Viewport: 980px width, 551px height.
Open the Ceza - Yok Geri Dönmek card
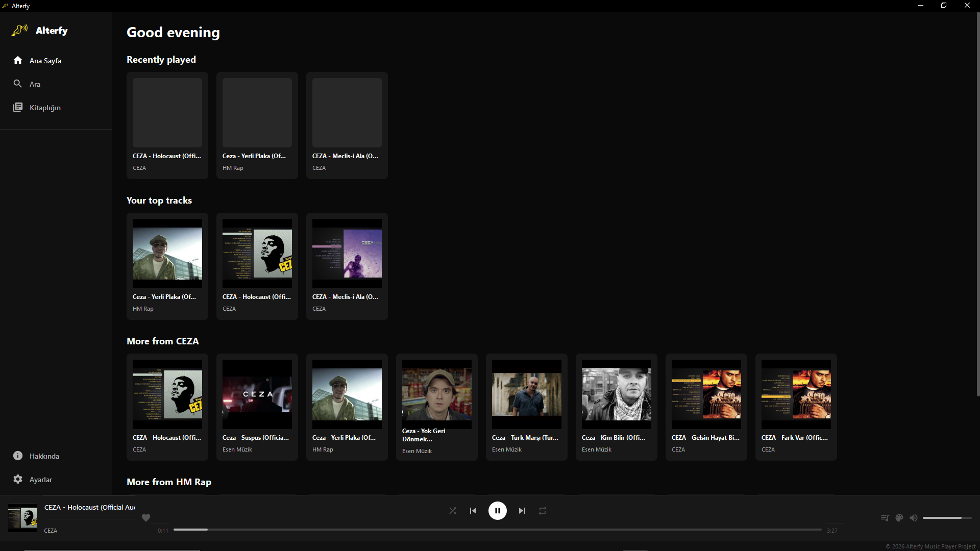point(437,407)
